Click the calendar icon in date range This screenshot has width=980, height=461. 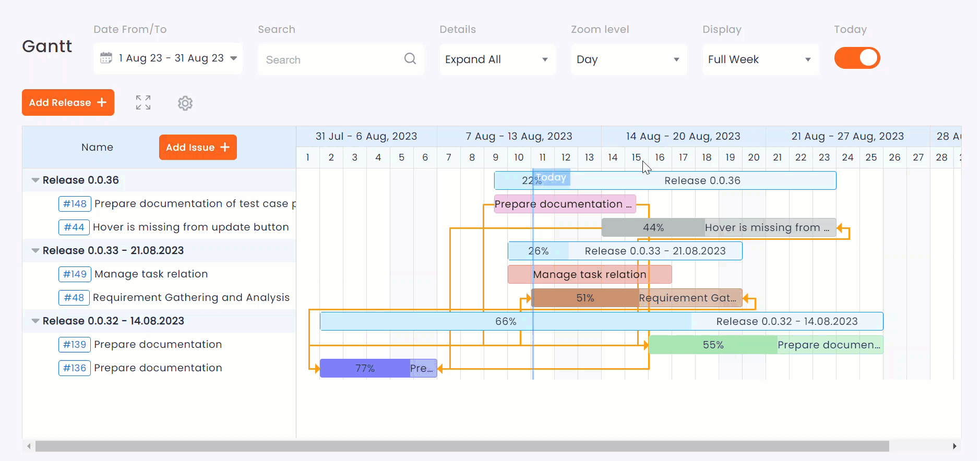pos(106,58)
